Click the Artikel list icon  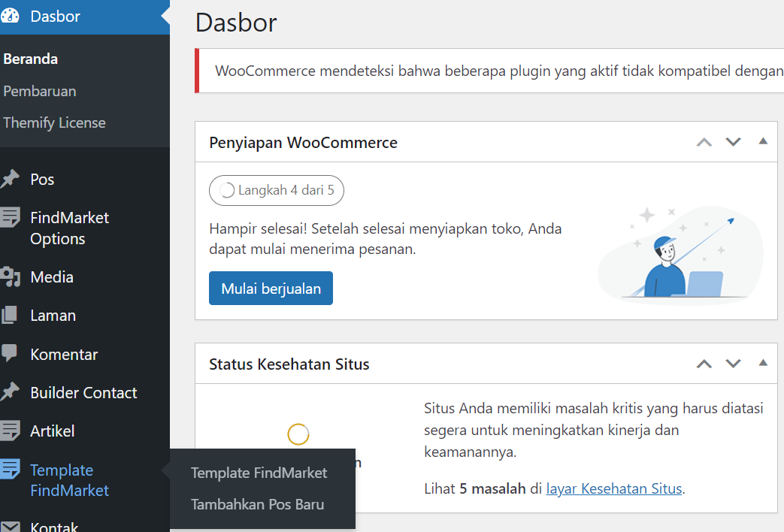(x=10, y=431)
